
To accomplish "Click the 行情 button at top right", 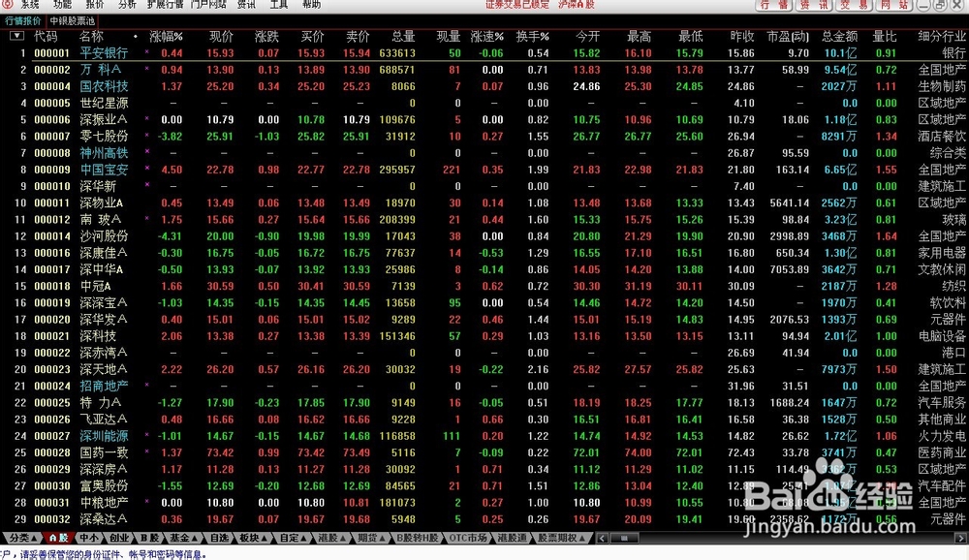I will coord(774,5).
